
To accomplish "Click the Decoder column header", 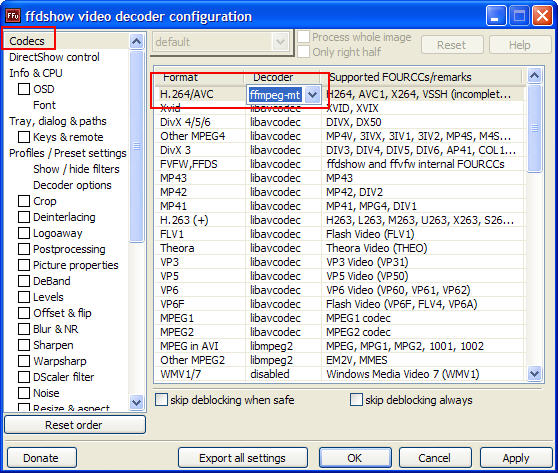I will pos(282,77).
